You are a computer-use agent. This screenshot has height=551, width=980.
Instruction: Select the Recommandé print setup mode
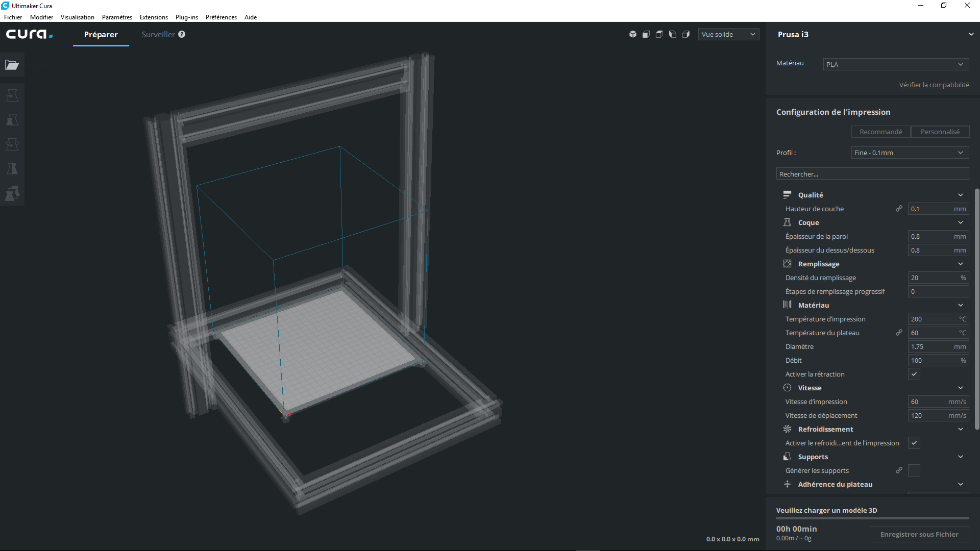[881, 132]
